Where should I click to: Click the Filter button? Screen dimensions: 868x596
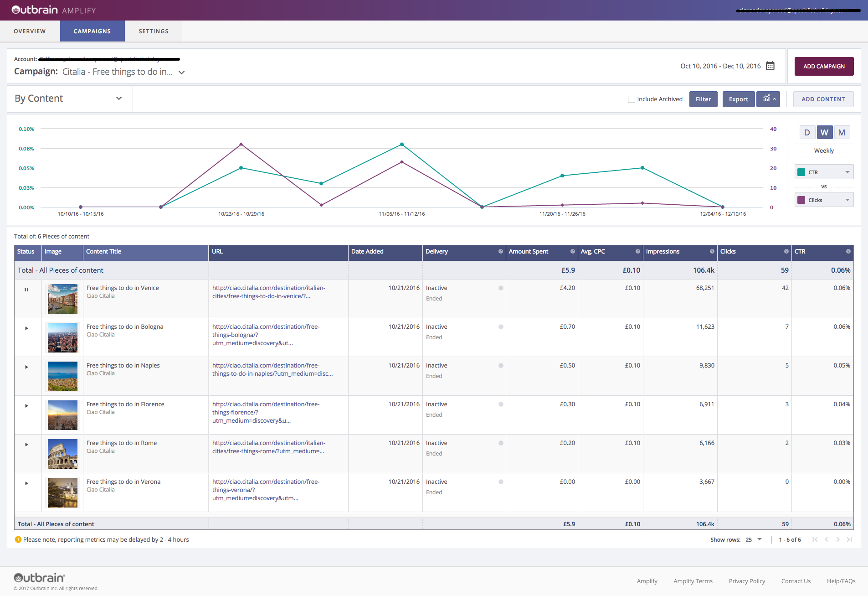[704, 99]
